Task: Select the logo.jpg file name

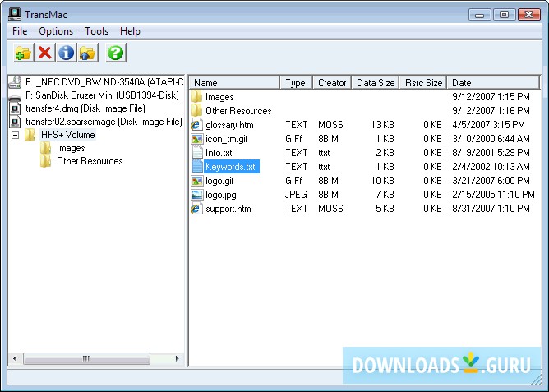Action: click(x=221, y=195)
